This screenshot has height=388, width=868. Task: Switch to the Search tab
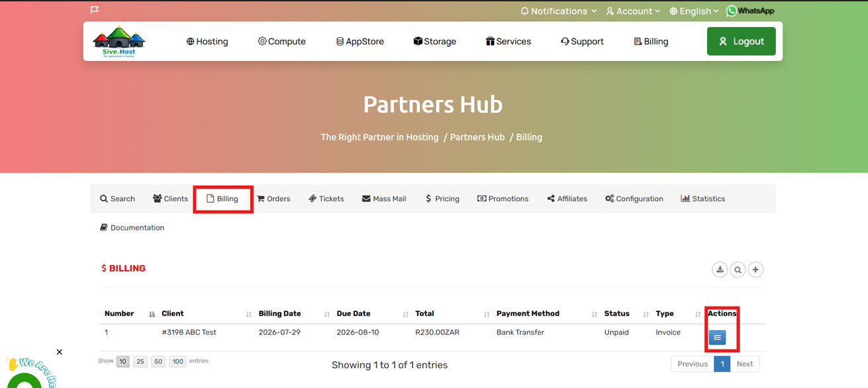(118, 199)
